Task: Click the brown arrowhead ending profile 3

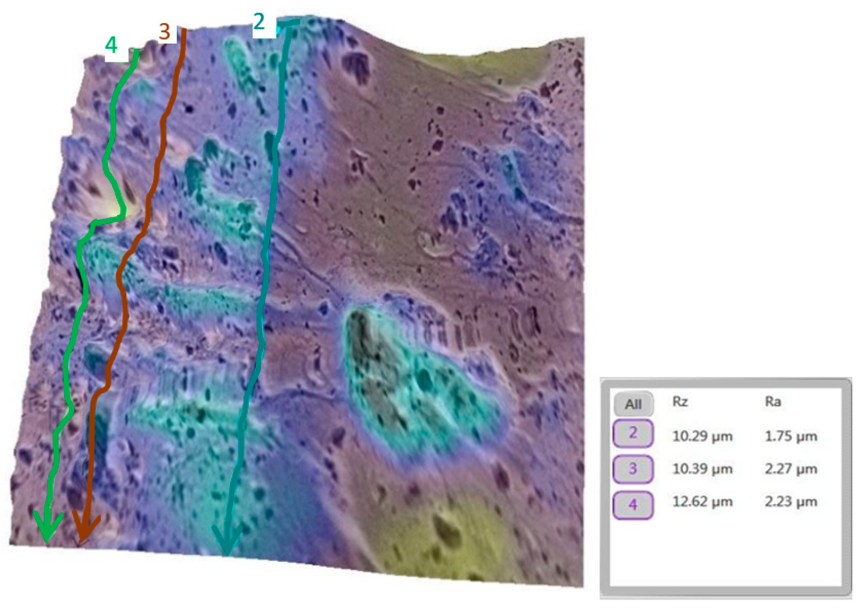Action: click(84, 529)
